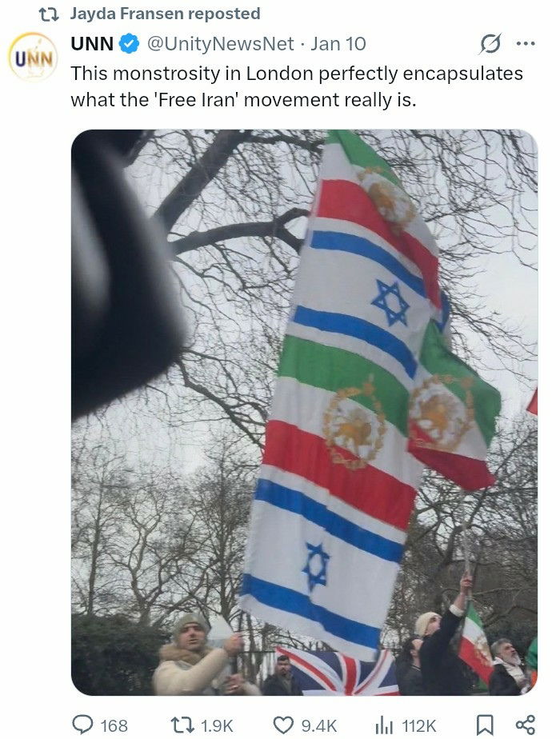
Task: Click the reply comment icon
Action: 82,725
